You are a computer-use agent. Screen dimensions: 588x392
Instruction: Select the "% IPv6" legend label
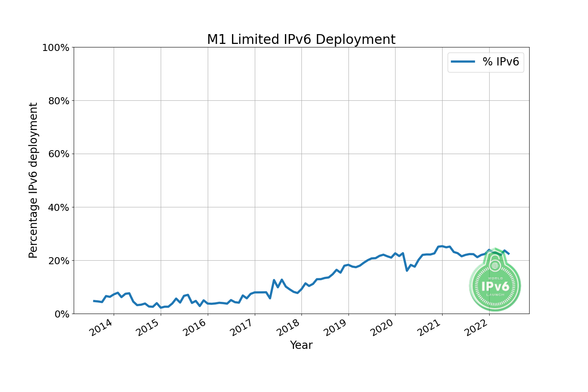[x=501, y=62]
